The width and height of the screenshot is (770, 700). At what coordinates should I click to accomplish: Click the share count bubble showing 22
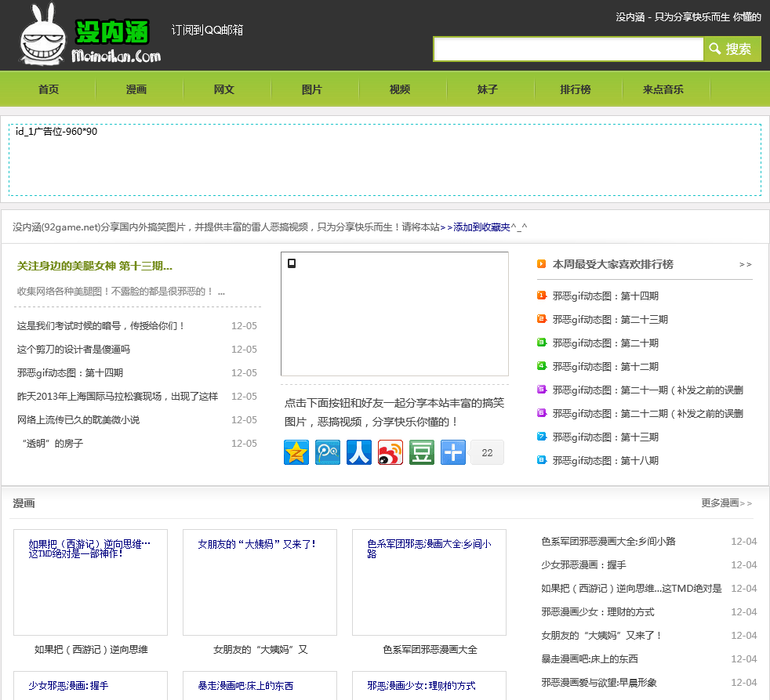point(487,452)
